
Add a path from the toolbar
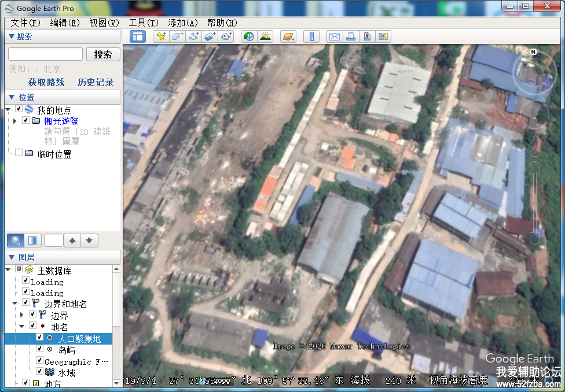194,36
